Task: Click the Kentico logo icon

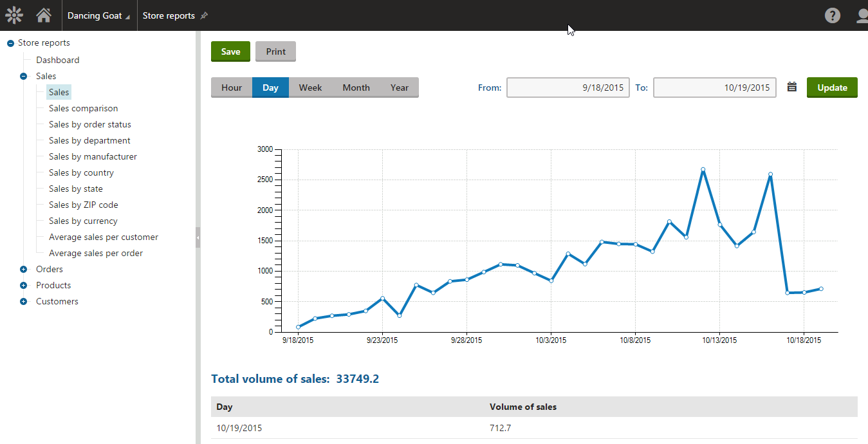Action: (x=14, y=15)
